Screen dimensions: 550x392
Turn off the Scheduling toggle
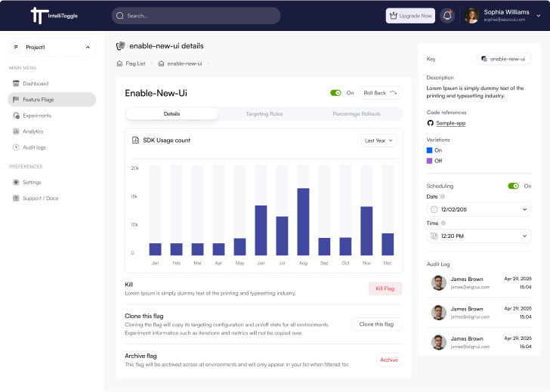tap(514, 186)
